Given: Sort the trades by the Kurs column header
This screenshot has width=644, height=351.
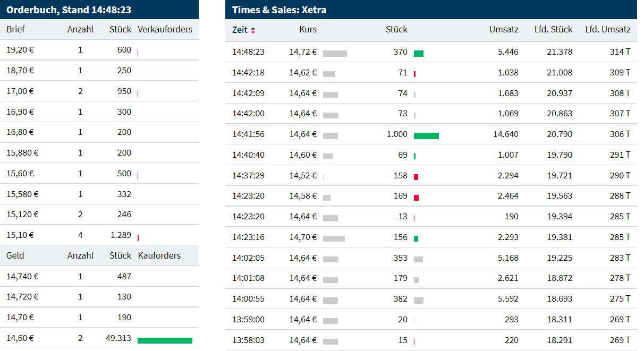Looking at the screenshot, I should 308,30.
